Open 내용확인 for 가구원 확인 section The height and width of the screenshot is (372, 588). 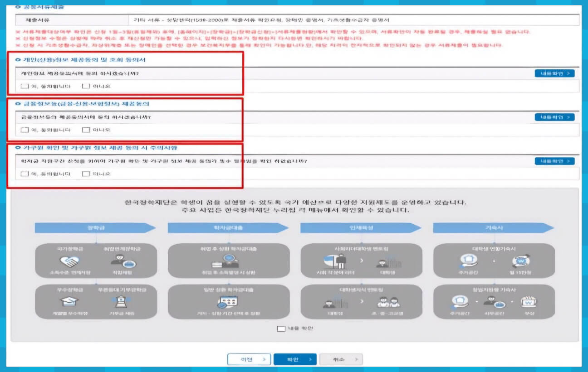(x=554, y=161)
